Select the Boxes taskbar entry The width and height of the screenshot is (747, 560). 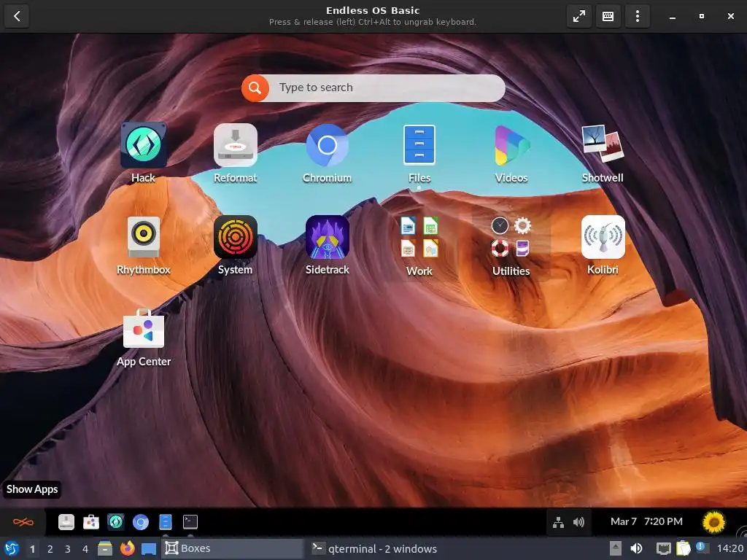[x=233, y=549]
